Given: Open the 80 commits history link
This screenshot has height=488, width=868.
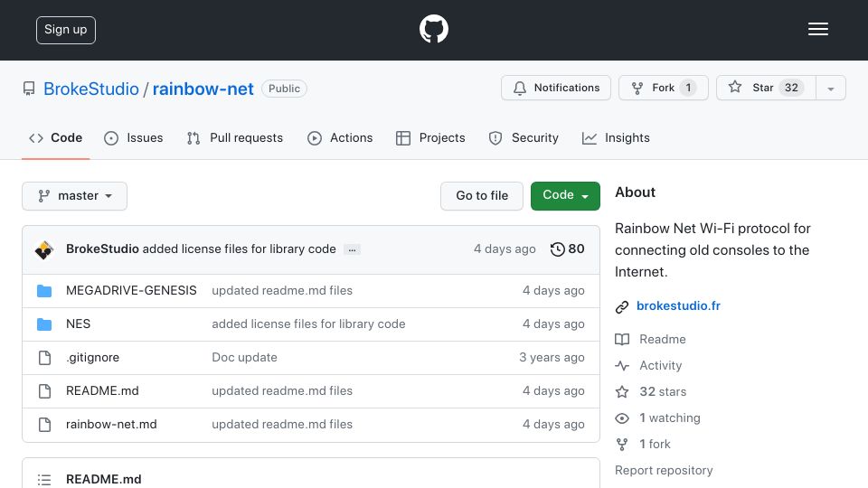Looking at the screenshot, I should coord(568,249).
